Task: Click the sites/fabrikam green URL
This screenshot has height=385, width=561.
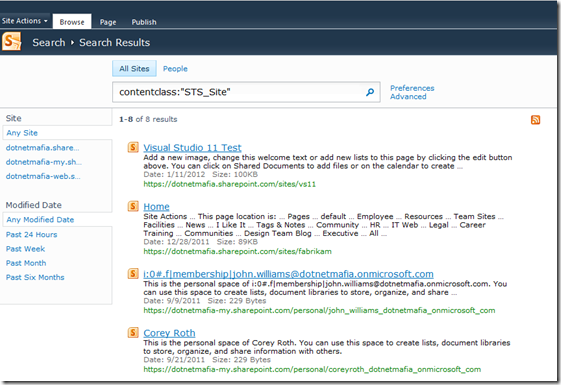Action: point(238,252)
